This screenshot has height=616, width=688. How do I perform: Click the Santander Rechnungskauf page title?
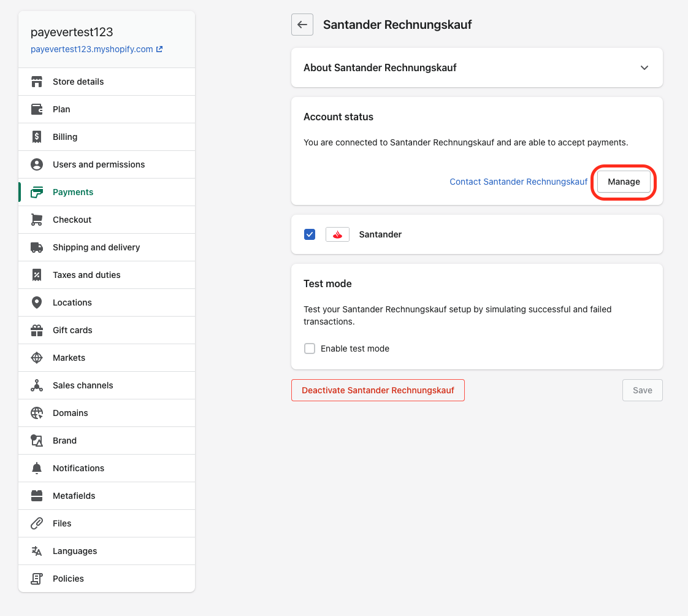pyautogui.click(x=397, y=25)
